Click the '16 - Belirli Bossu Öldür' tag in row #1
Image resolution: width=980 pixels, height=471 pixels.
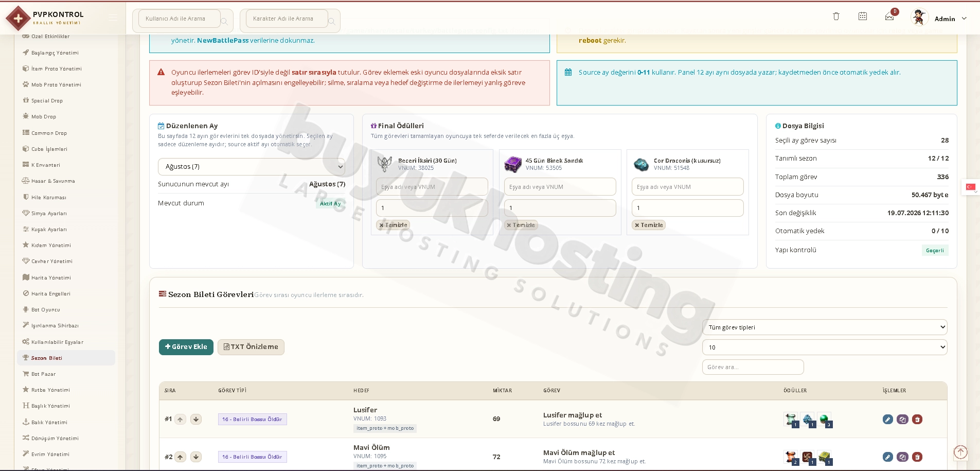pos(253,420)
